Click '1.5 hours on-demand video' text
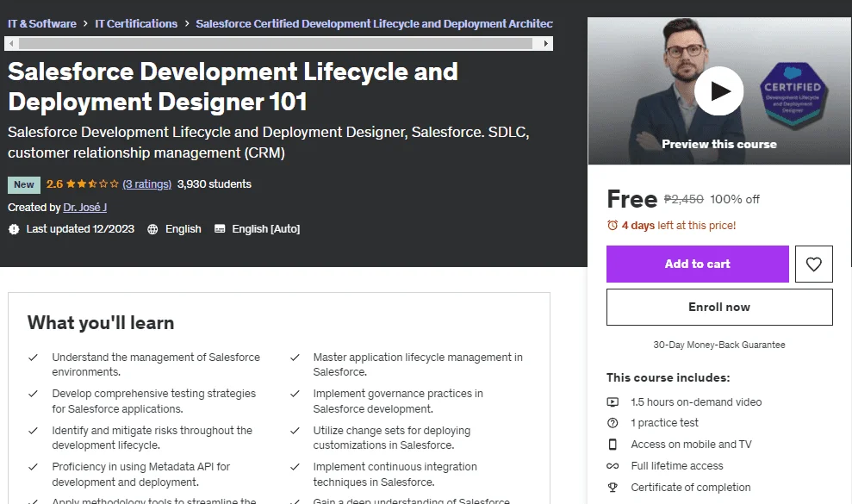 tap(696, 402)
